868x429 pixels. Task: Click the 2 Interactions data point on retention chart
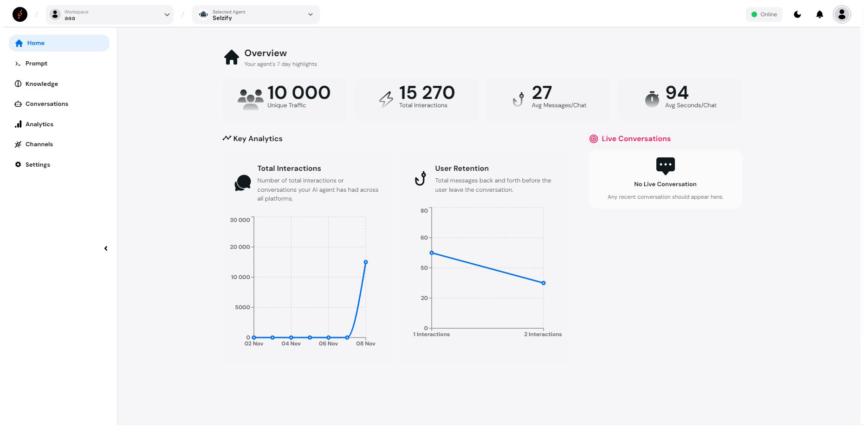point(544,283)
